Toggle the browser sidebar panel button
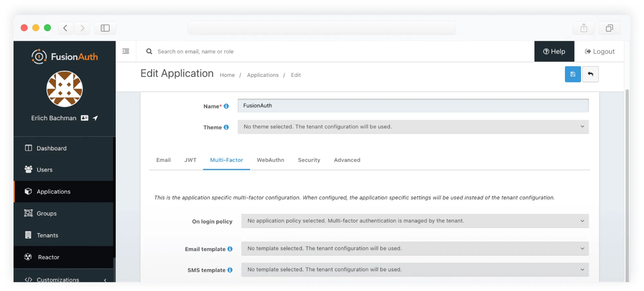This screenshot has width=644, height=291. click(105, 28)
